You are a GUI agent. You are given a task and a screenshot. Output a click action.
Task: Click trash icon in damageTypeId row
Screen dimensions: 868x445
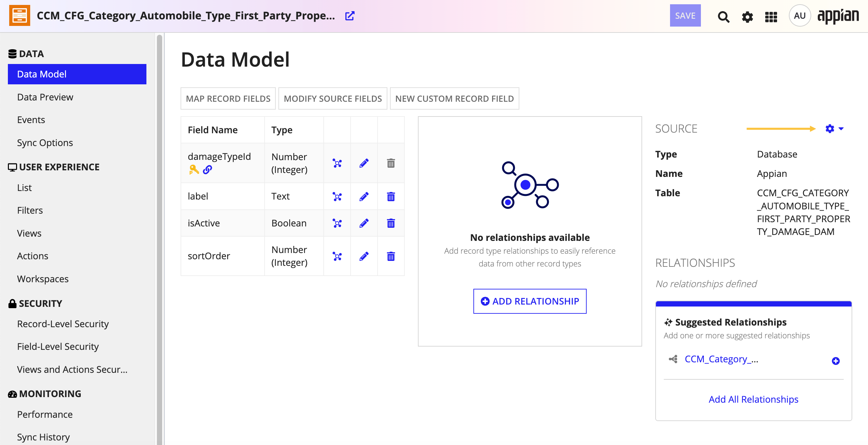coord(391,163)
